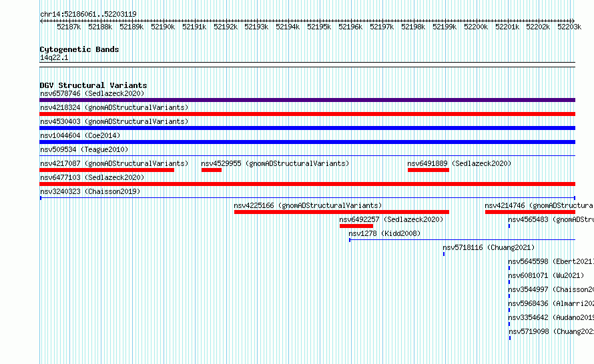Open nsv6477103 (Sedlazeck2020) label

click(x=92, y=177)
